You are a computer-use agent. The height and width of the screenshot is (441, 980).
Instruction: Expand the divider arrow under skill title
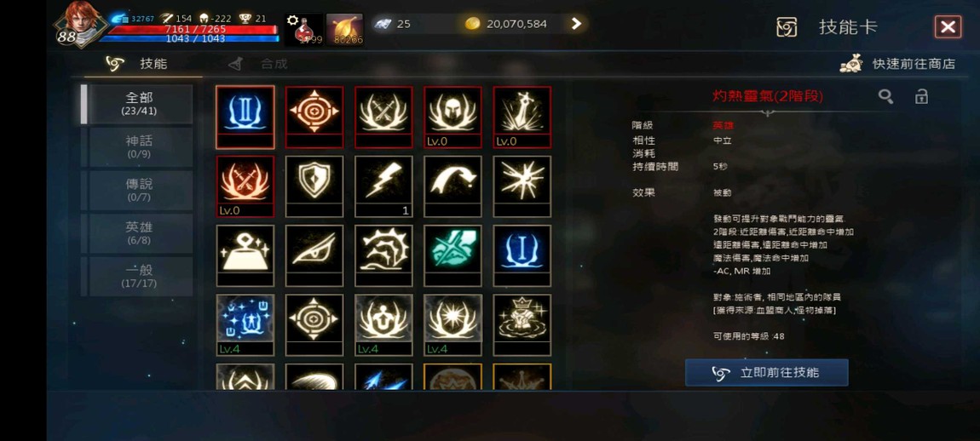tap(768, 113)
